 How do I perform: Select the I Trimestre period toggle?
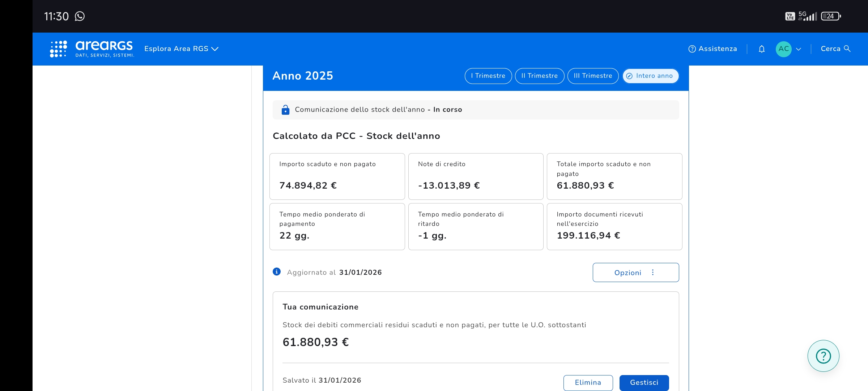click(x=488, y=76)
